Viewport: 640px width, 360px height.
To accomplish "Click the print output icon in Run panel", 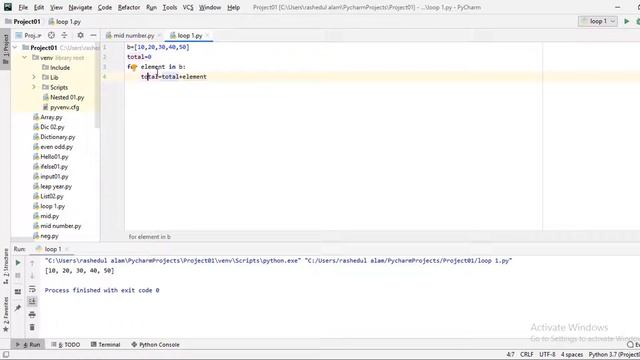I will tap(32, 314).
